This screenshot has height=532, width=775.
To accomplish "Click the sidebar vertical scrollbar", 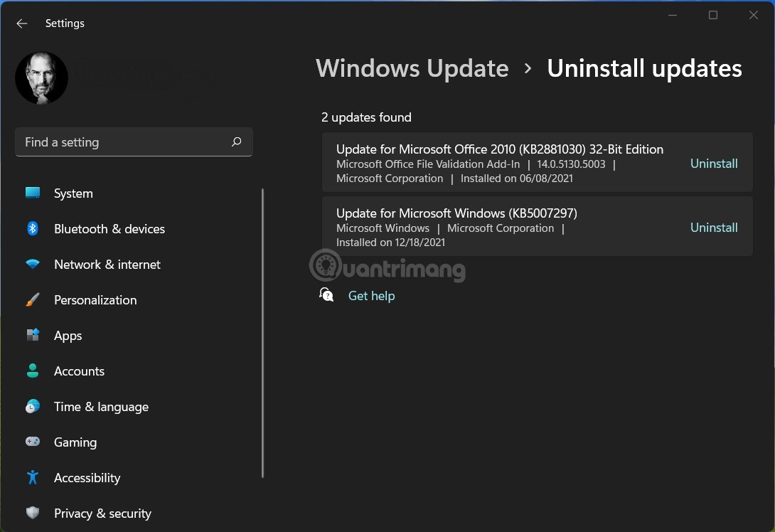I will pos(262,333).
